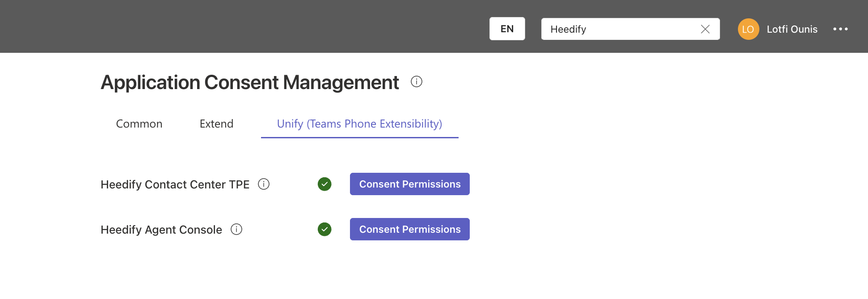This screenshot has width=868, height=299.
Task: Click the Application Consent Management heading
Action: click(250, 82)
